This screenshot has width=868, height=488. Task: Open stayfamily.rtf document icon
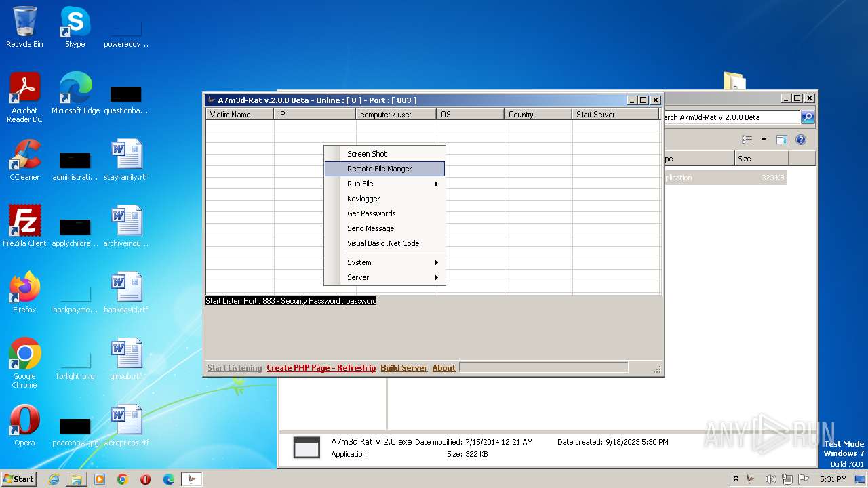(x=126, y=160)
